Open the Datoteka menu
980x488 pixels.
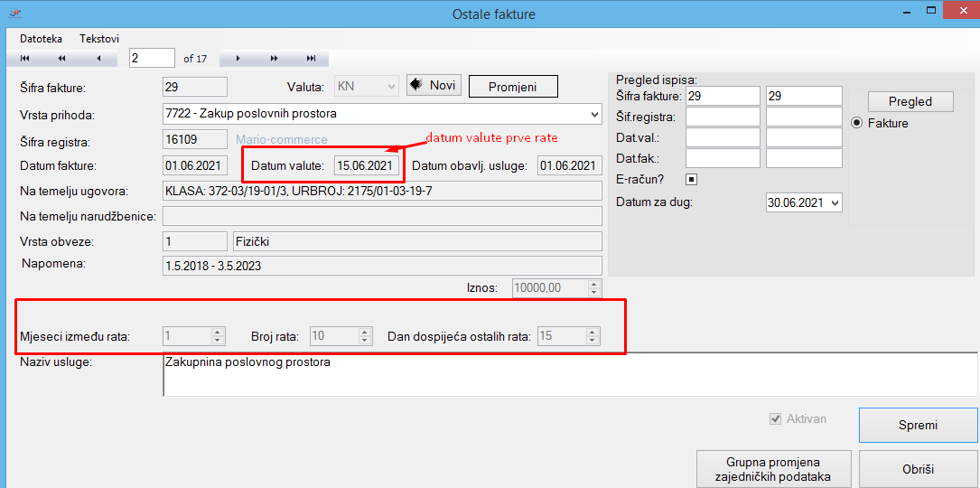(41, 39)
